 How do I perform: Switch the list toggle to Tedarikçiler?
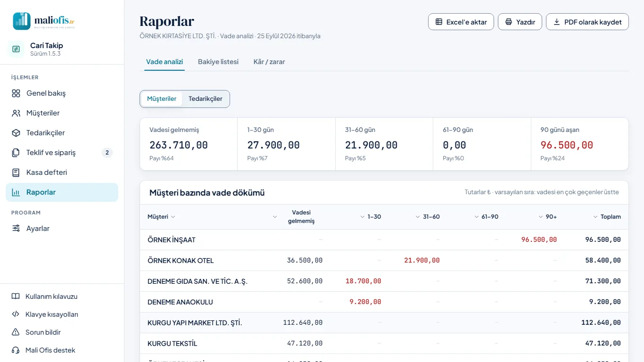[x=206, y=99]
